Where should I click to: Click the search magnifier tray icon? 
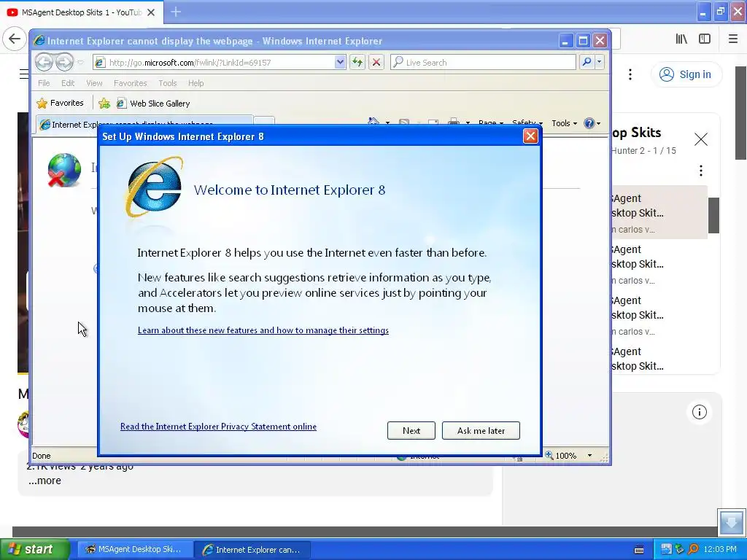[693, 550]
